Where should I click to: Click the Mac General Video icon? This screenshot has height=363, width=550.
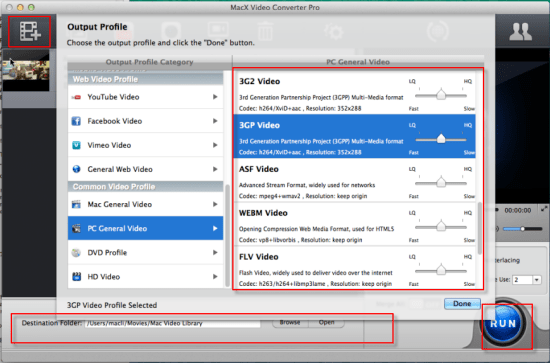pos(76,204)
